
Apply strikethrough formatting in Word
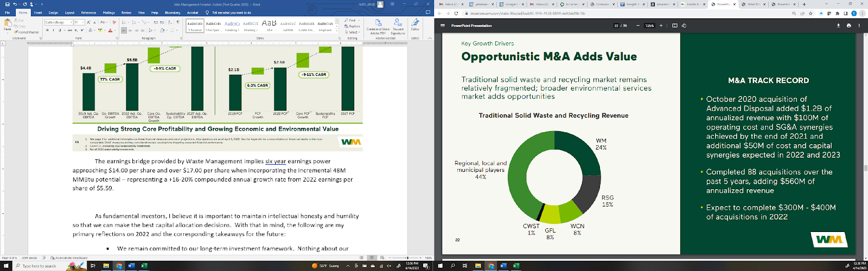(70, 30)
